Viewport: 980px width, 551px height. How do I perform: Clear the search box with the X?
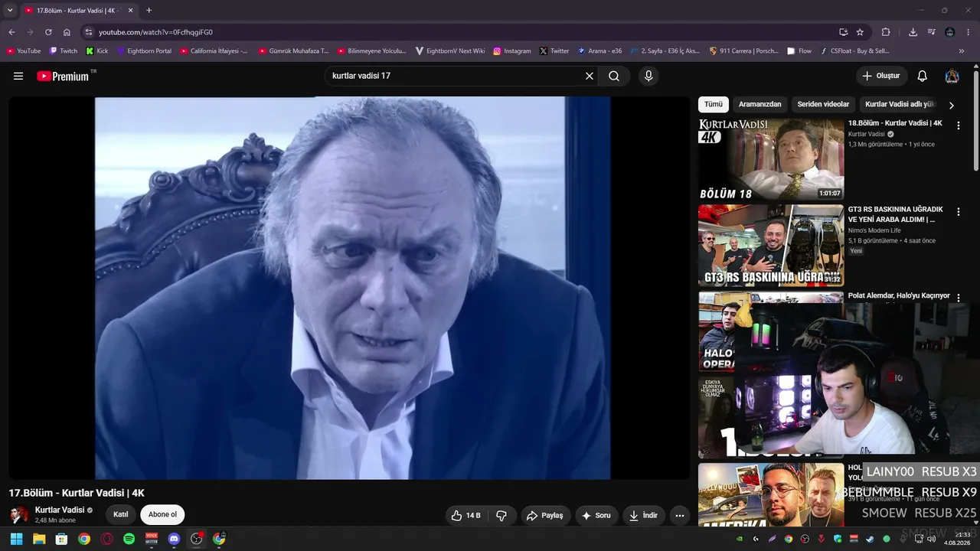click(x=590, y=76)
